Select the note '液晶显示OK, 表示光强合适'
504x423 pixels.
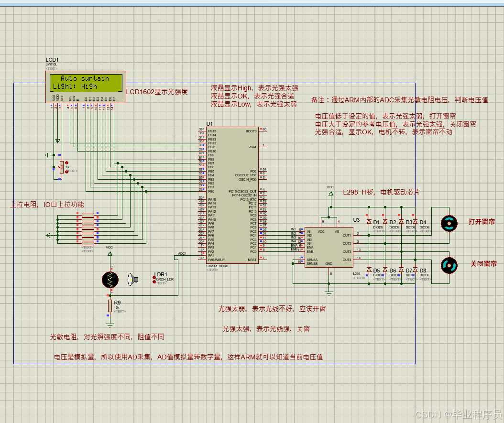tap(252, 96)
